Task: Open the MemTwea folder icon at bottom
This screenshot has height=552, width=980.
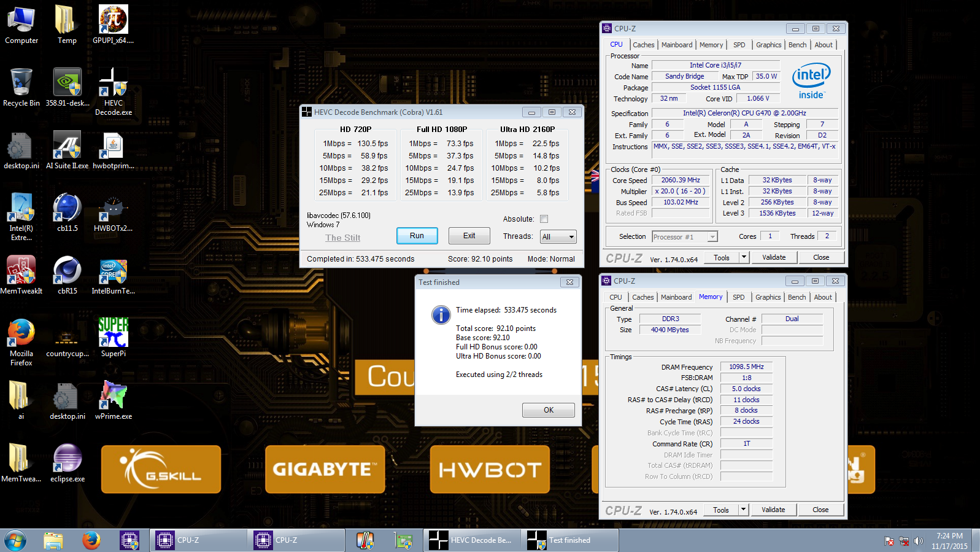Action: [x=21, y=463]
